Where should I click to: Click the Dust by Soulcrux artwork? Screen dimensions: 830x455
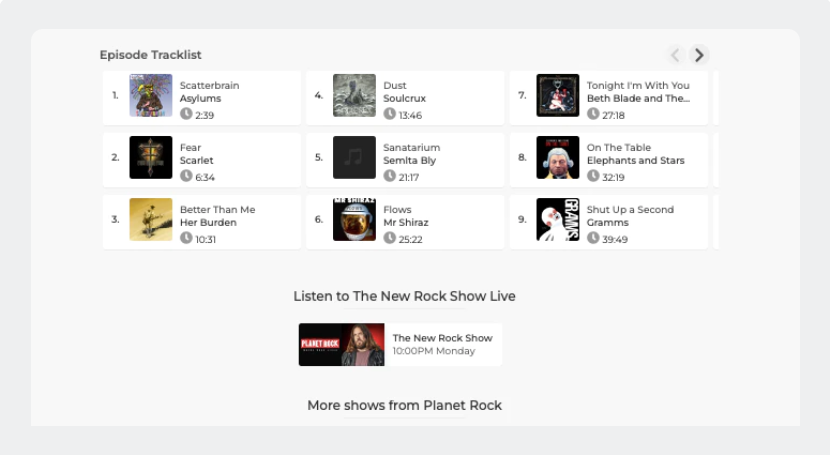pos(354,96)
